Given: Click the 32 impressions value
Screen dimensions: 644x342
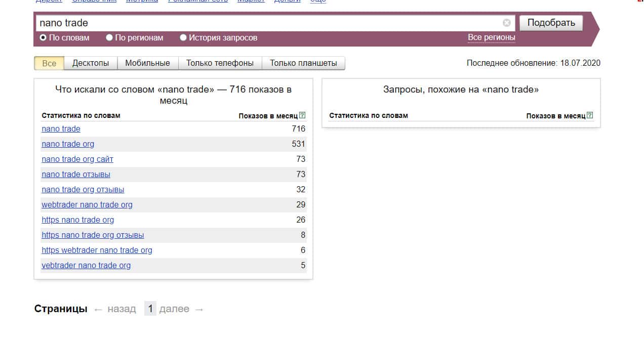Looking at the screenshot, I should 301,190.
